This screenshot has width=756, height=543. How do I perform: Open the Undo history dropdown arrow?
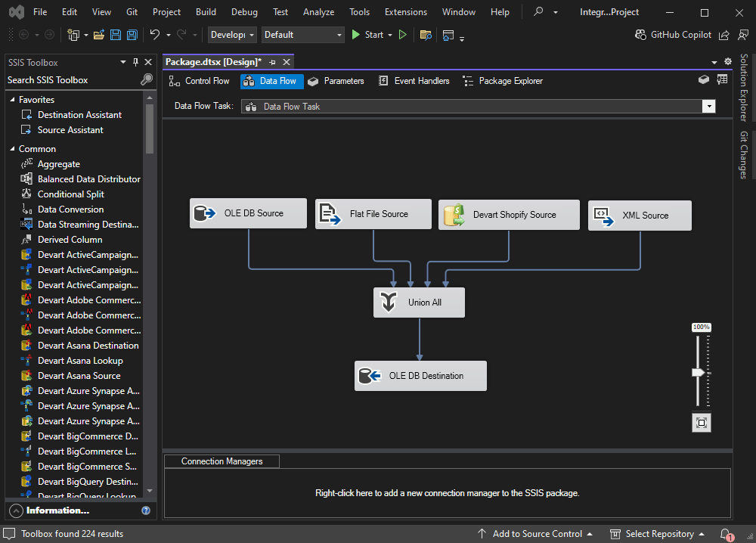(x=169, y=35)
